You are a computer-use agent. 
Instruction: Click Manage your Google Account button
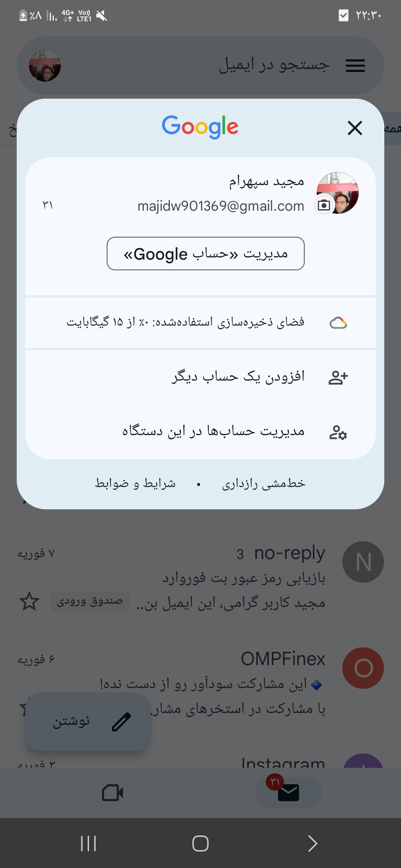point(206,253)
